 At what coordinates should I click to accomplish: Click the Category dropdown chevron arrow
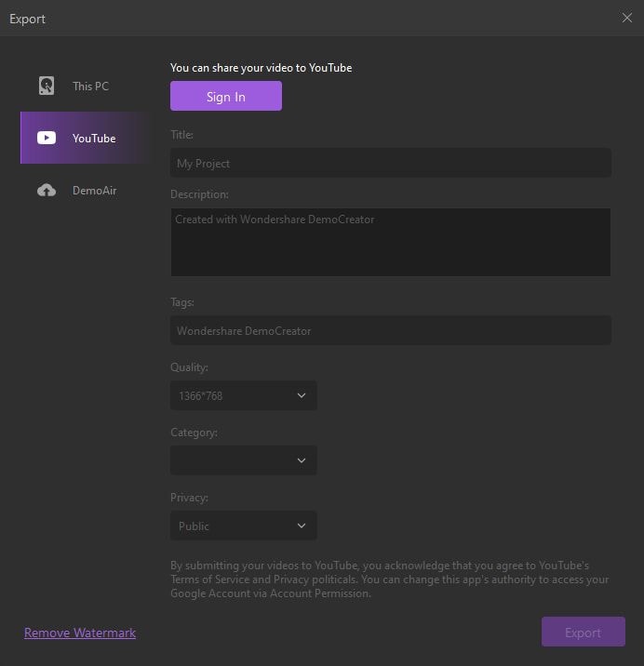pyautogui.click(x=302, y=460)
